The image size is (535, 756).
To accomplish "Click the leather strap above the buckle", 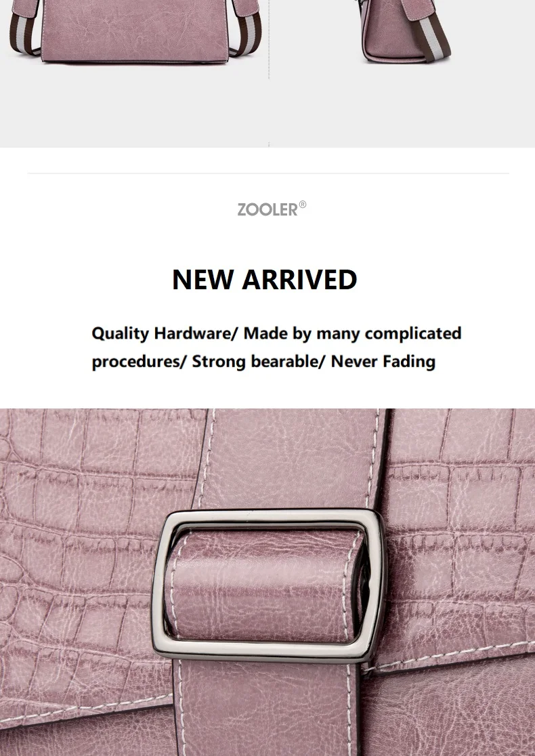I will click(294, 458).
